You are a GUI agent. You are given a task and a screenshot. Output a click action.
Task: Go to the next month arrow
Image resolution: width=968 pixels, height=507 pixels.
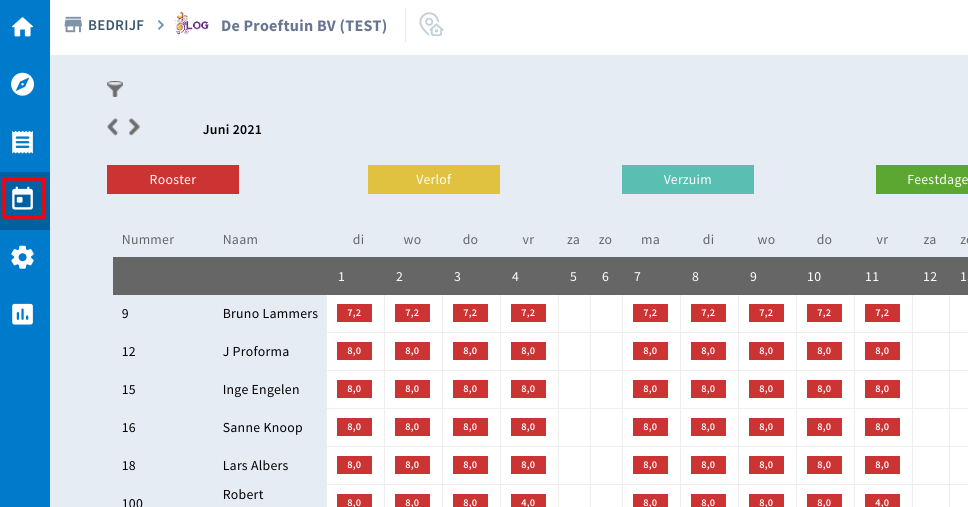(x=134, y=127)
